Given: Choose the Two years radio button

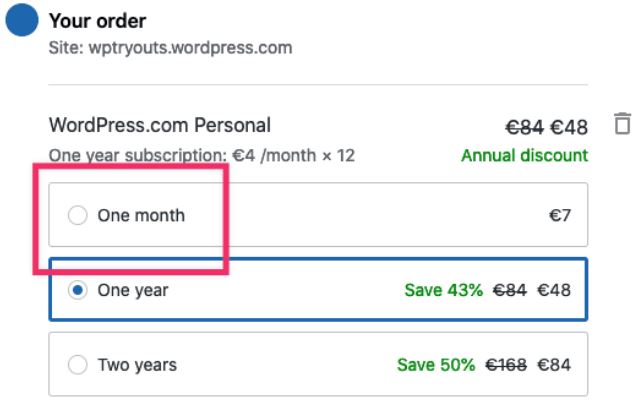Looking at the screenshot, I should [77, 365].
